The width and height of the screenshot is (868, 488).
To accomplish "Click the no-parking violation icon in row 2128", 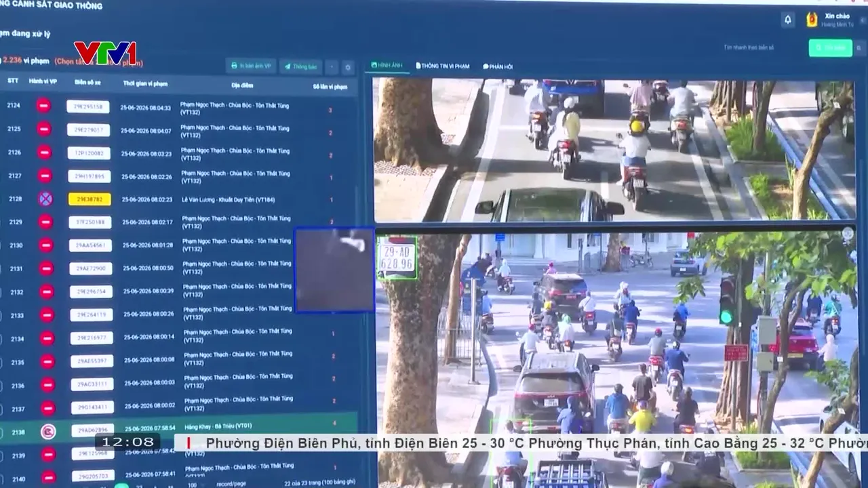I will (45, 199).
